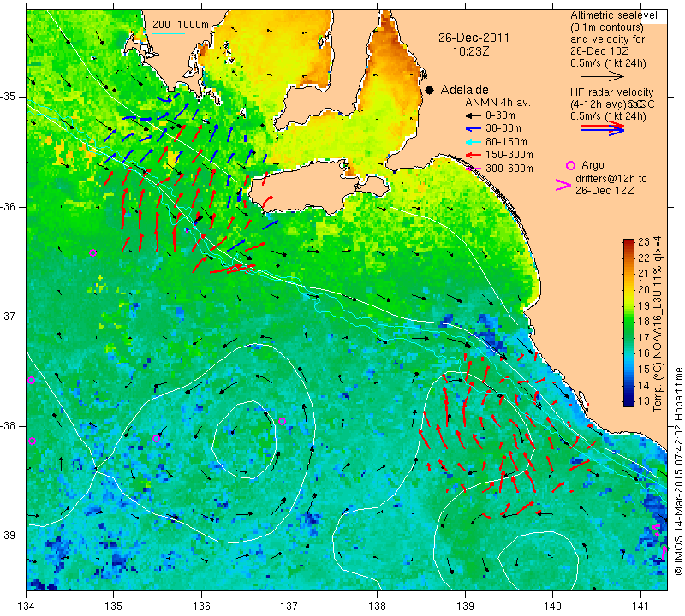The height and width of the screenshot is (616, 685).
Task: Click the magenta 300-600m legend arrow
Action: pyautogui.click(x=473, y=169)
